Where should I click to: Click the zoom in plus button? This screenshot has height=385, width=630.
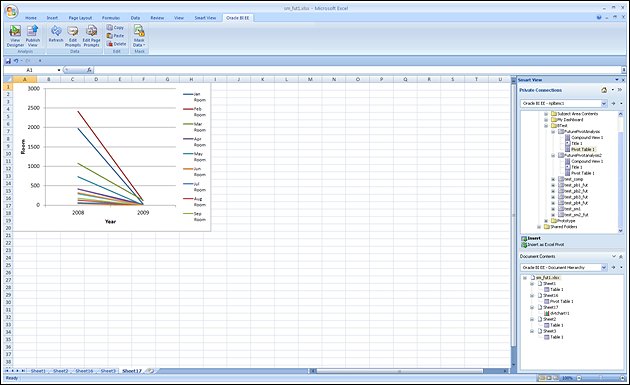(x=622, y=378)
